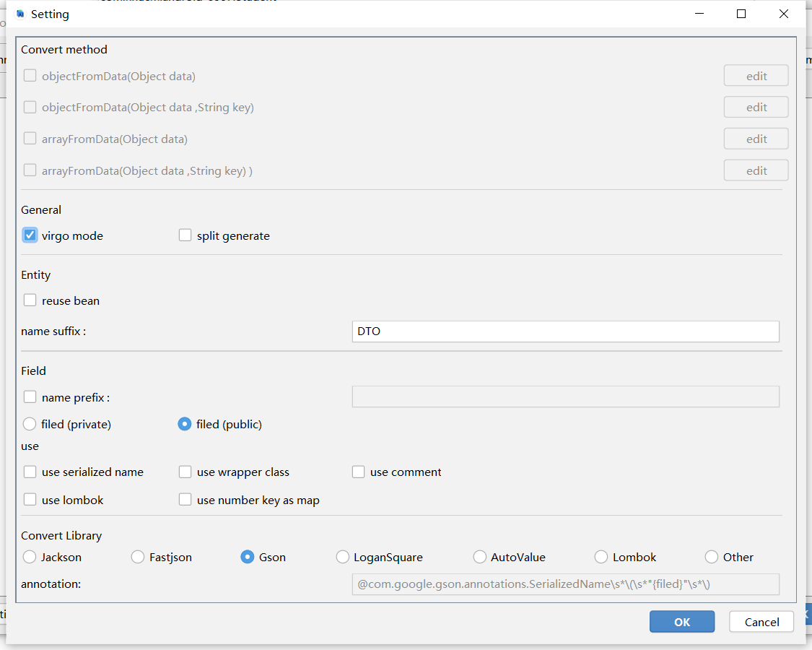Enable use number key as map
This screenshot has height=650, width=812.
point(185,500)
